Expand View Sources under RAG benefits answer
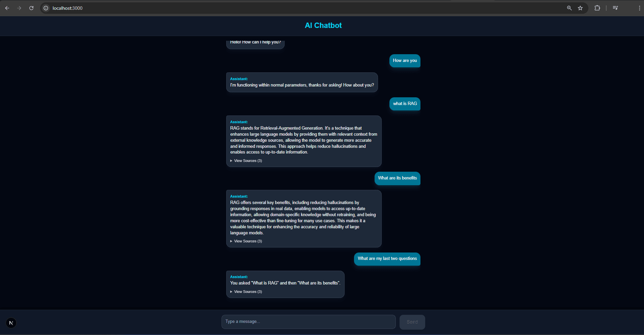Image resolution: width=644 pixels, height=335 pixels. tap(246, 241)
